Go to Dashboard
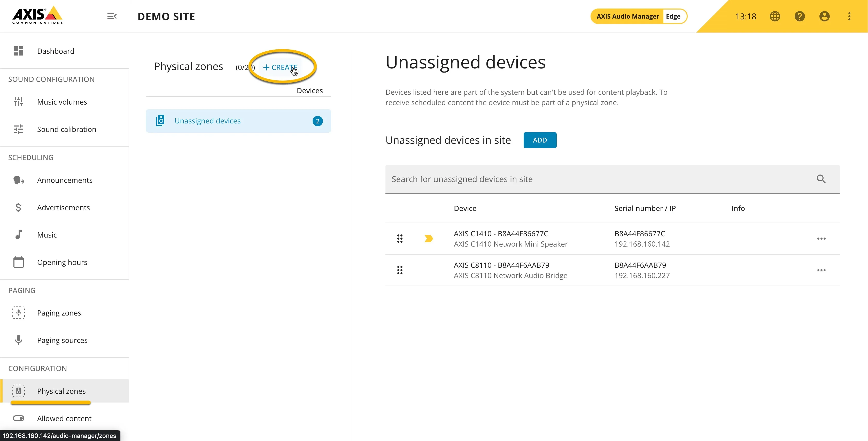This screenshot has height=441, width=868. (x=64, y=51)
